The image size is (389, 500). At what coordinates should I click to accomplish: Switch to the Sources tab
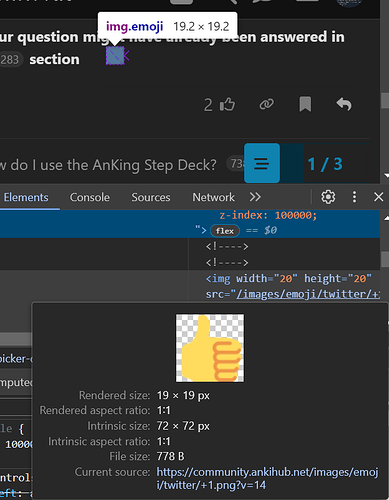[x=151, y=197]
